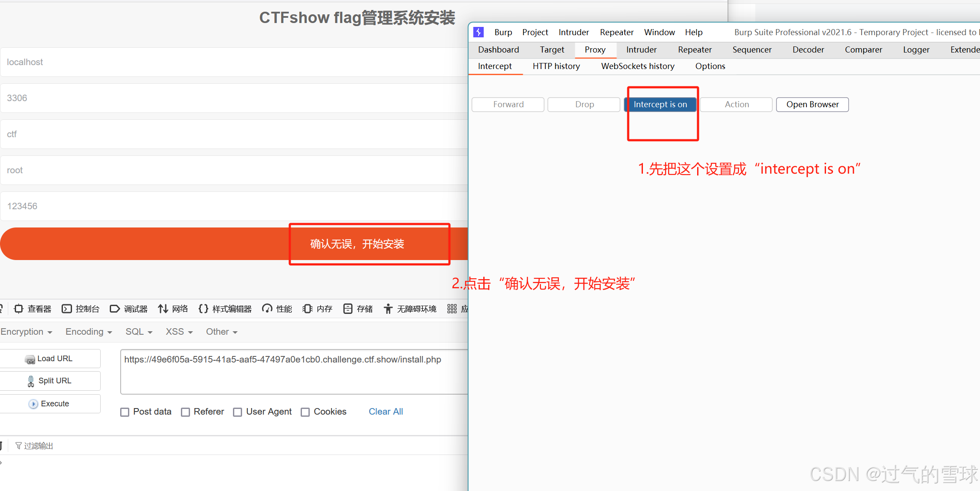The image size is (980, 491).
Task: Switch to Burp's HTTP history tab
Action: coord(556,66)
